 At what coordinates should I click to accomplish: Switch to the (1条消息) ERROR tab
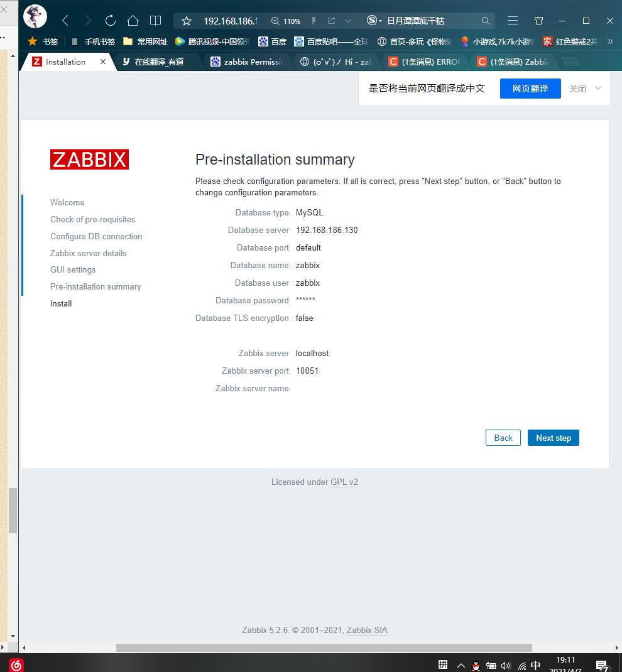[x=424, y=62]
